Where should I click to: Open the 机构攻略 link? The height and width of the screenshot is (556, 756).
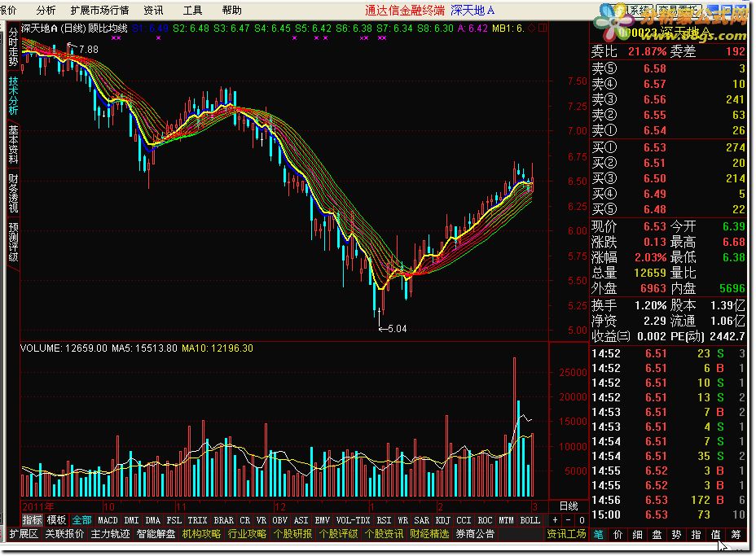201,534
